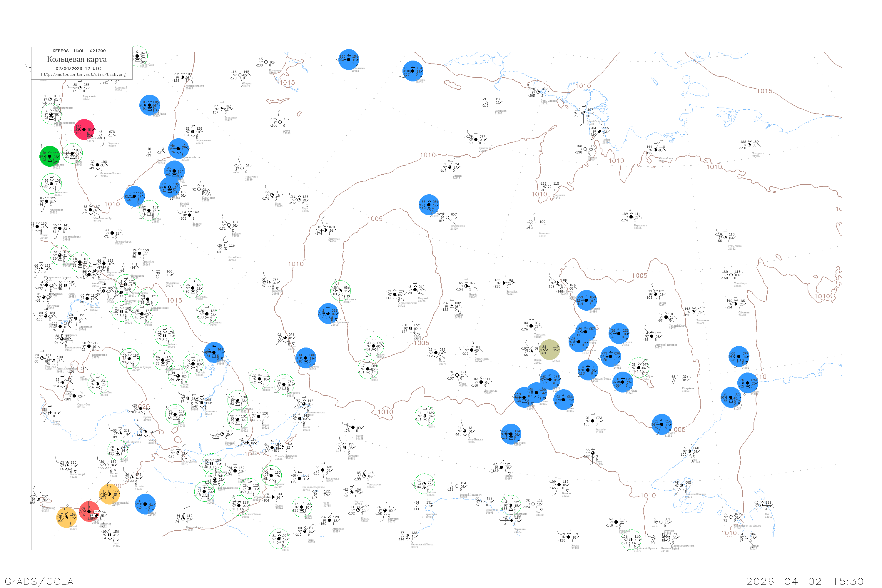
Task: Select the red station circle near Корлики
Action: pyautogui.click(x=84, y=130)
